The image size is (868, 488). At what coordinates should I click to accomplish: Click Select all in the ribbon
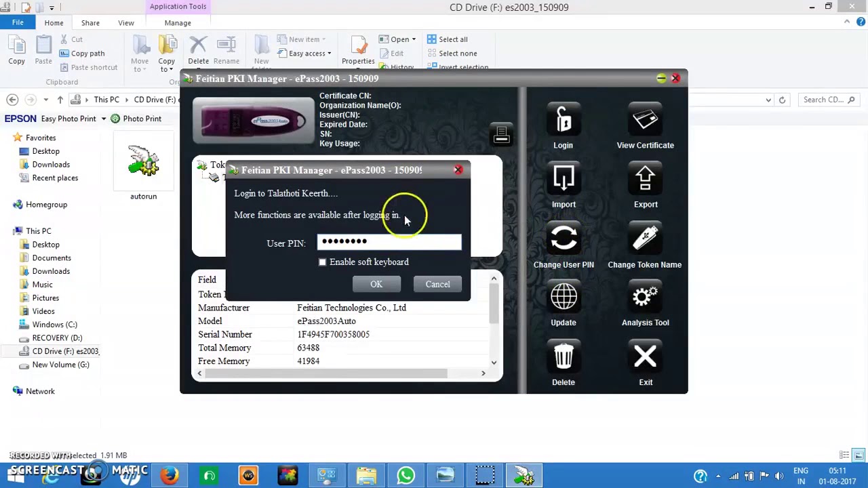click(447, 39)
